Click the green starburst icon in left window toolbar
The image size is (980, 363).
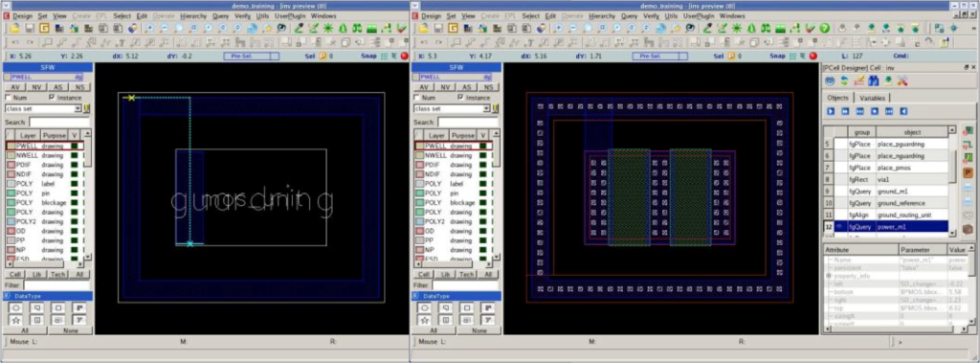pyautogui.click(x=327, y=28)
